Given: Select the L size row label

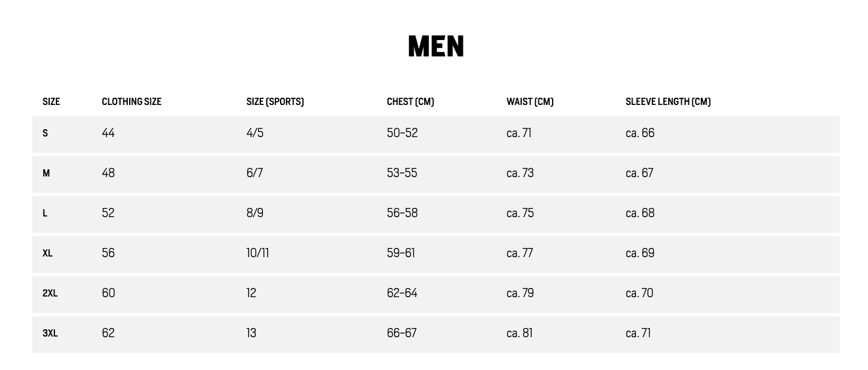Looking at the screenshot, I should 45,213.
